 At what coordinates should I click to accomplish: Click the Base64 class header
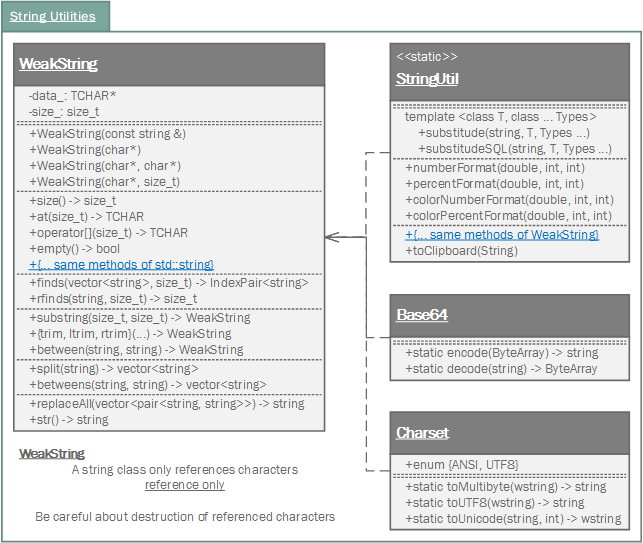click(x=421, y=315)
